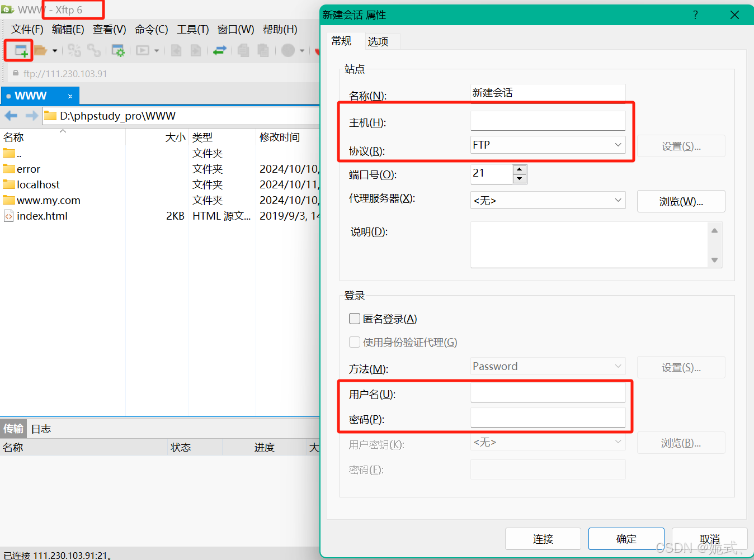Click the grey globe toolbar icon

pyautogui.click(x=288, y=51)
